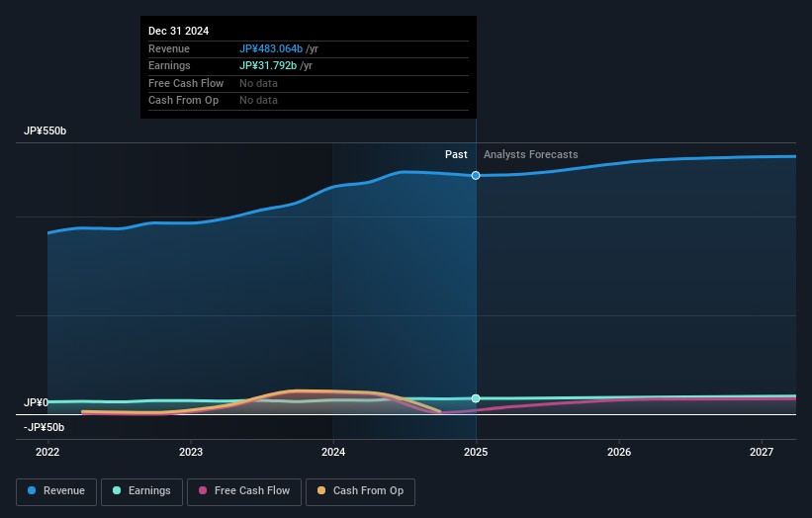
Task: Click the JP¥0 y-axis label
Action: 36,402
